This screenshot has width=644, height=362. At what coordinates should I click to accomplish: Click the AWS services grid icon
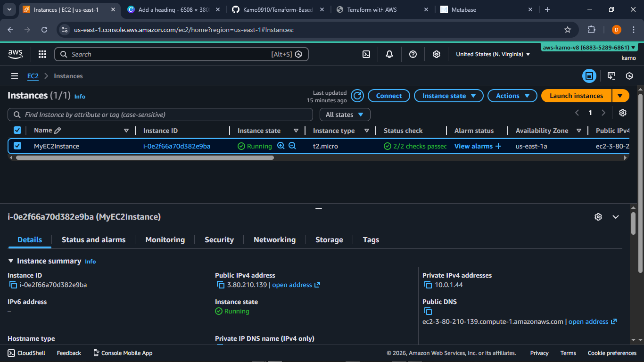[x=42, y=54]
